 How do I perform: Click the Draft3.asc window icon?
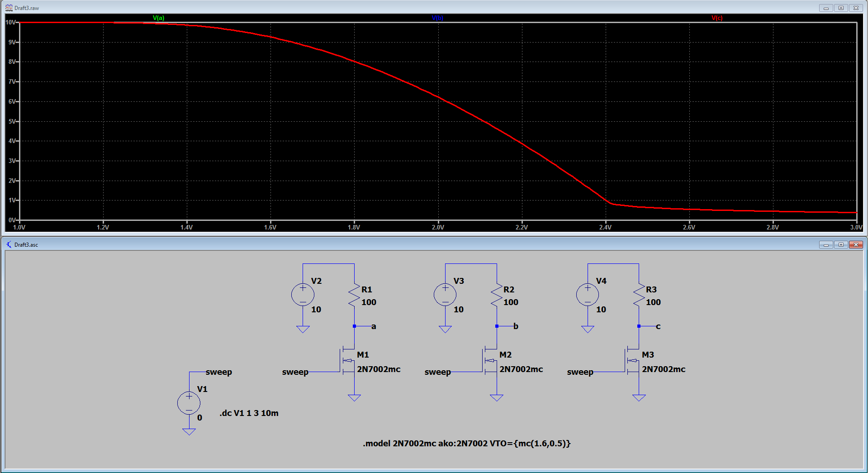tap(9, 244)
